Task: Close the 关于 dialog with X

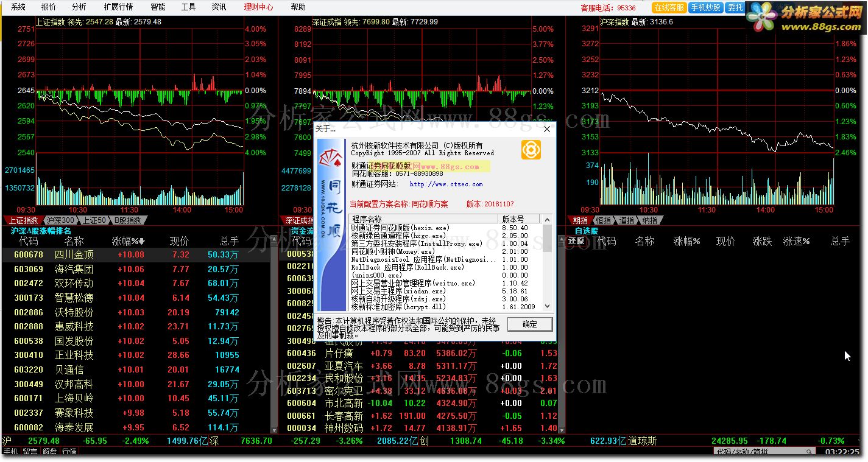Action: pos(546,129)
